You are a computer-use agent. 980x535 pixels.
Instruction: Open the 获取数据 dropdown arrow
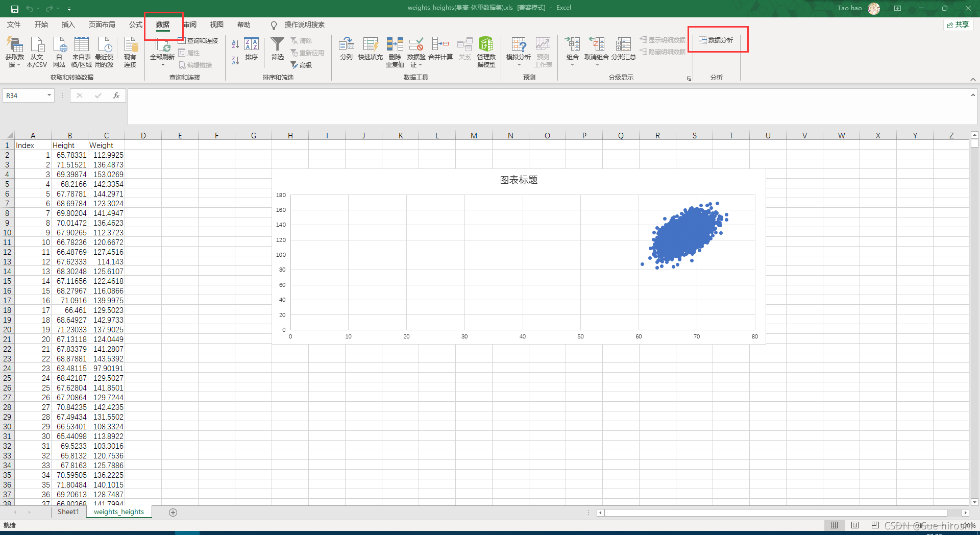pos(18,65)
